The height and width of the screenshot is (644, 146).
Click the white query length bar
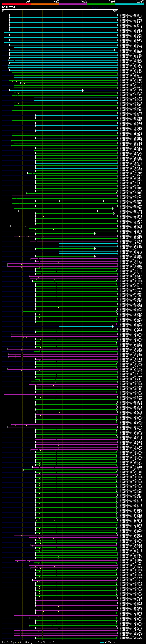[x=60, y=9]
